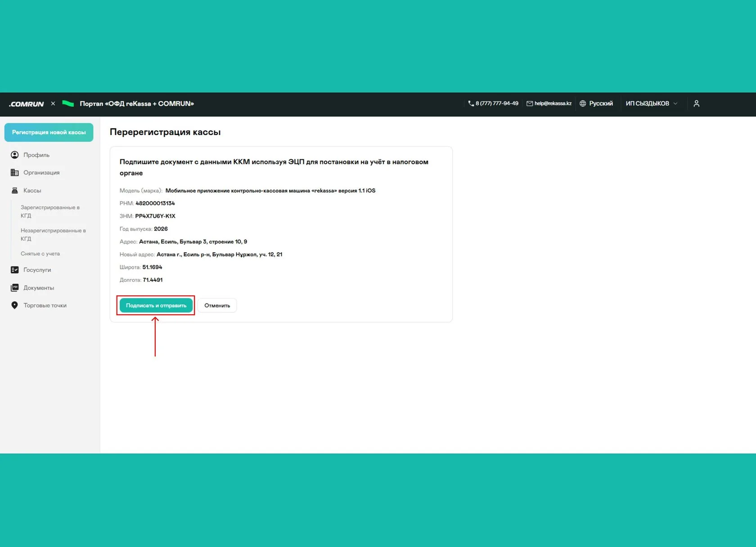The width and height of the screenshot is (756, 547).
Task: Click the Госуслуги checklist icon
Action: (15, 270)
